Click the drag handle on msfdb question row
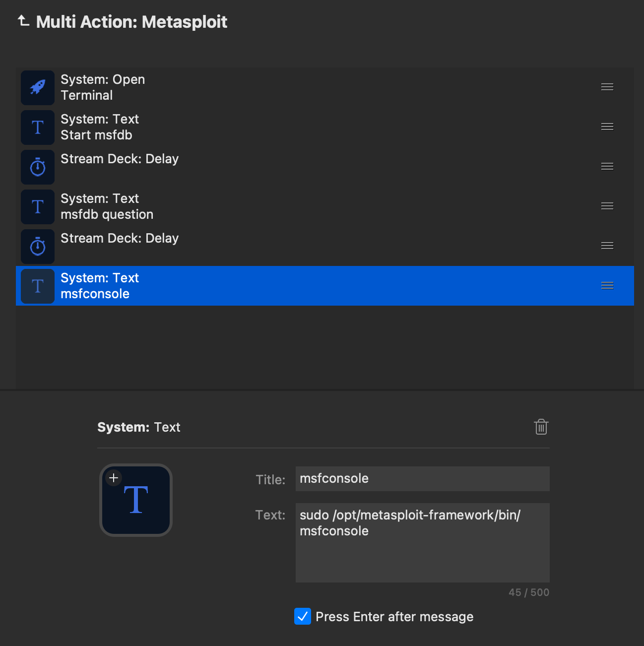644x646 pixels. point(607,206)
